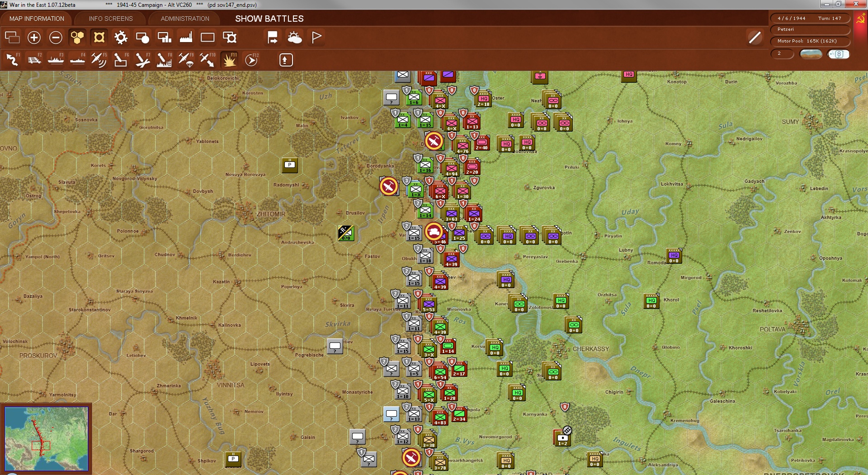Select F6 bomb unit mode
Image resolution: width=868 pixels, height=475 pixels.
tap(121, 60)
